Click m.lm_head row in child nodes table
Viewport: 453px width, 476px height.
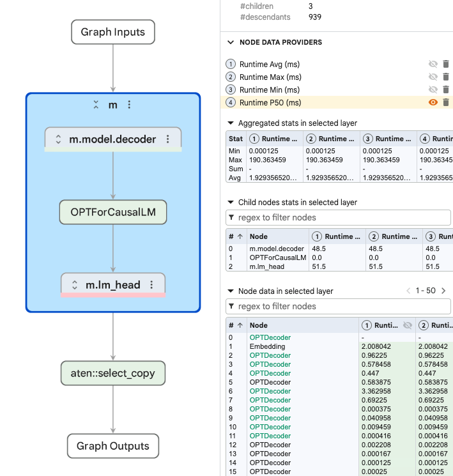pyautogui.click(x=339, y=266)
